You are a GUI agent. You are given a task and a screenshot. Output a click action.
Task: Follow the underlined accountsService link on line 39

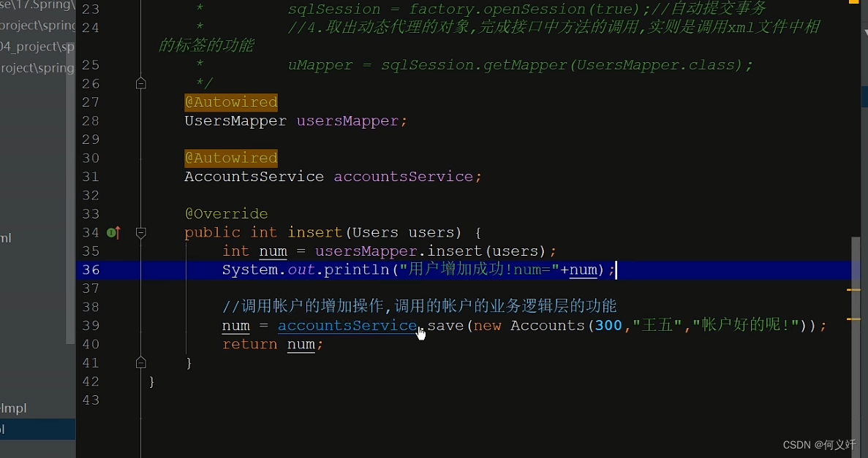347,326
